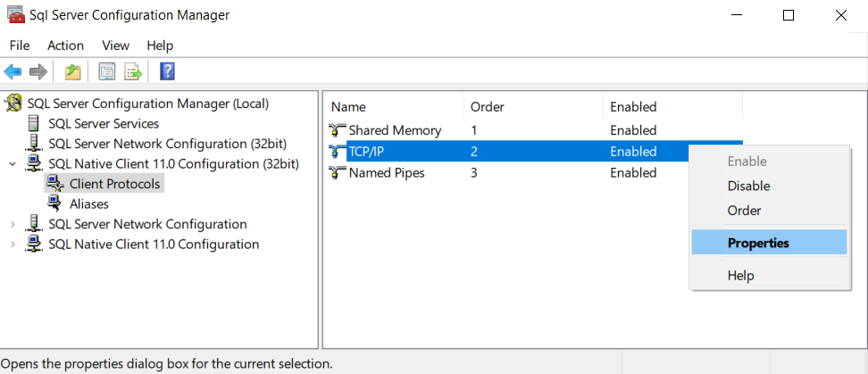
Task: Select SQL Server Network Configuration (32bit) item
Action: click(167, 144)
